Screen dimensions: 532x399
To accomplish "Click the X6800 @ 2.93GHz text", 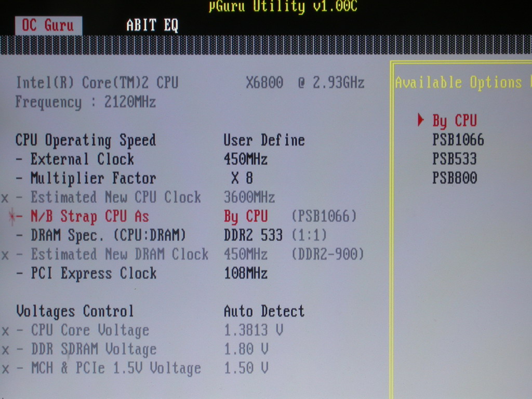I will coord(305,83).
